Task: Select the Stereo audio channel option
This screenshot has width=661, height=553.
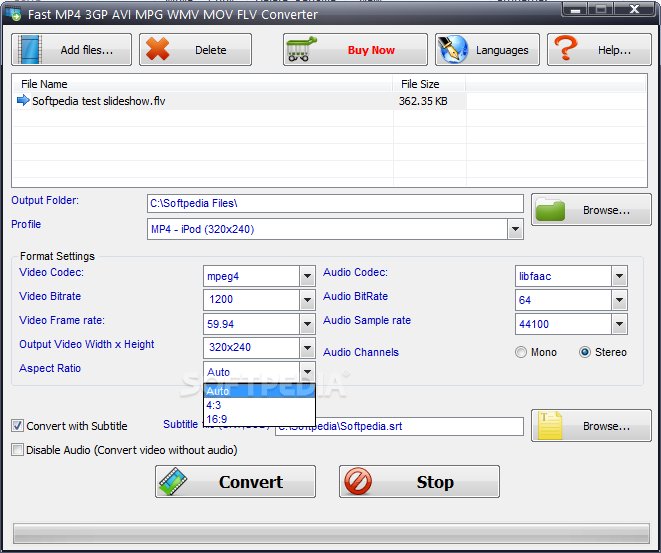Action: point(585,352)
